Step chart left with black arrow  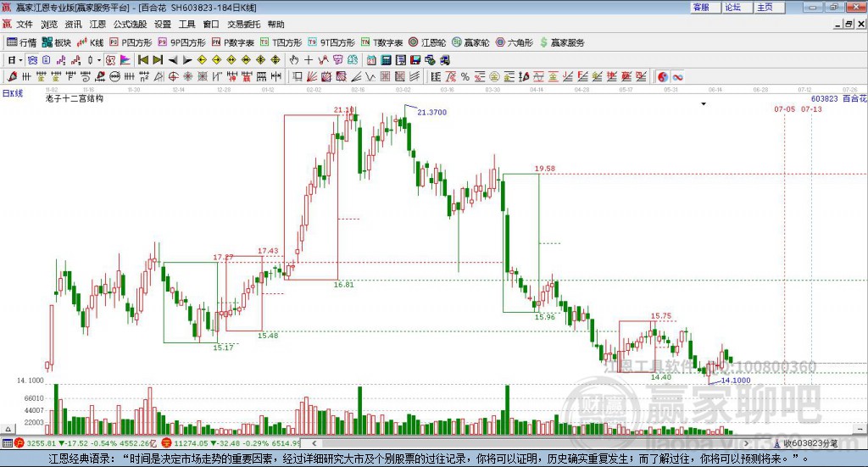[173, 60]
